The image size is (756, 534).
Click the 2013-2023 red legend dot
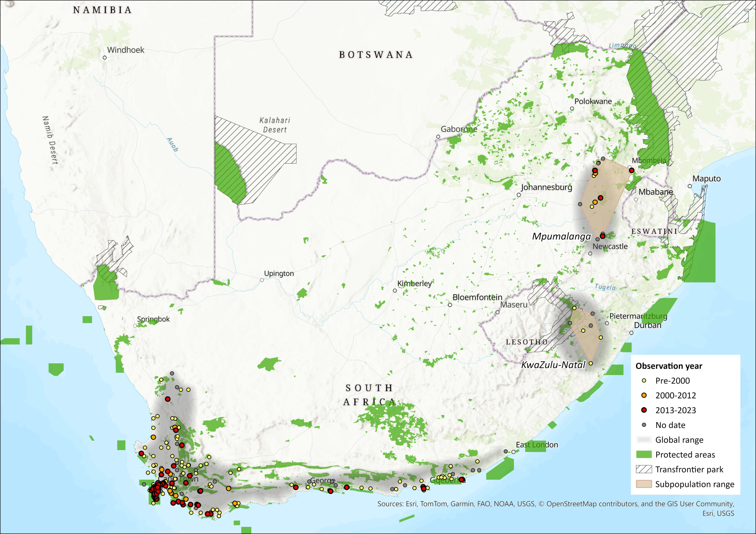pos(644,410)
